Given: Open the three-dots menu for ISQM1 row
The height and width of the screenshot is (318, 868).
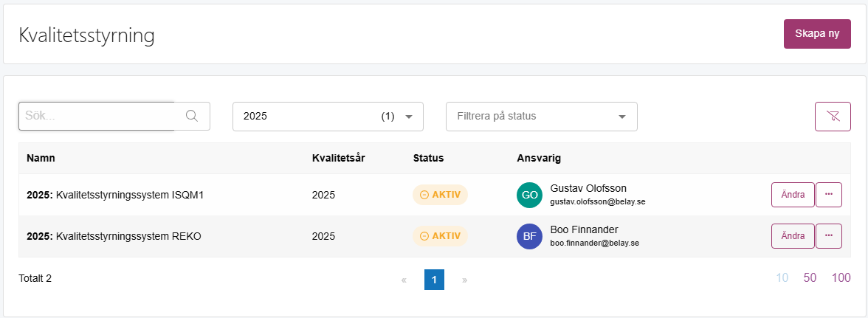Looking at the screenshot, I should pos(829,195).
